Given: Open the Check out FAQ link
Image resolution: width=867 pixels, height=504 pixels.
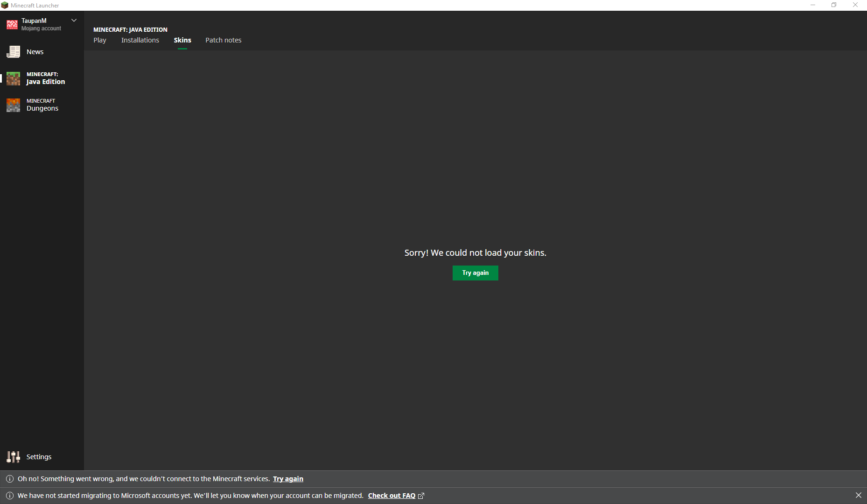Looking at the screenshot, I should tap(392, 496).
